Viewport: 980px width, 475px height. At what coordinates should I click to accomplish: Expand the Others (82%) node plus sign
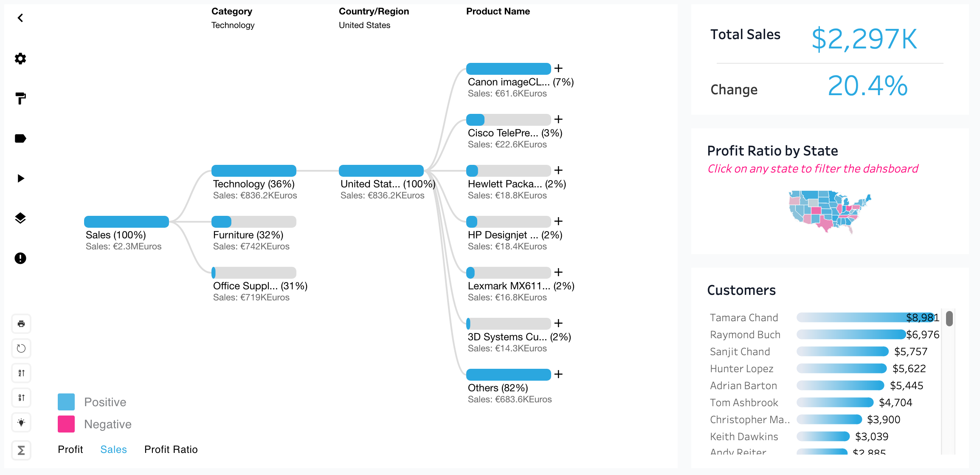(x=558, y=374)
